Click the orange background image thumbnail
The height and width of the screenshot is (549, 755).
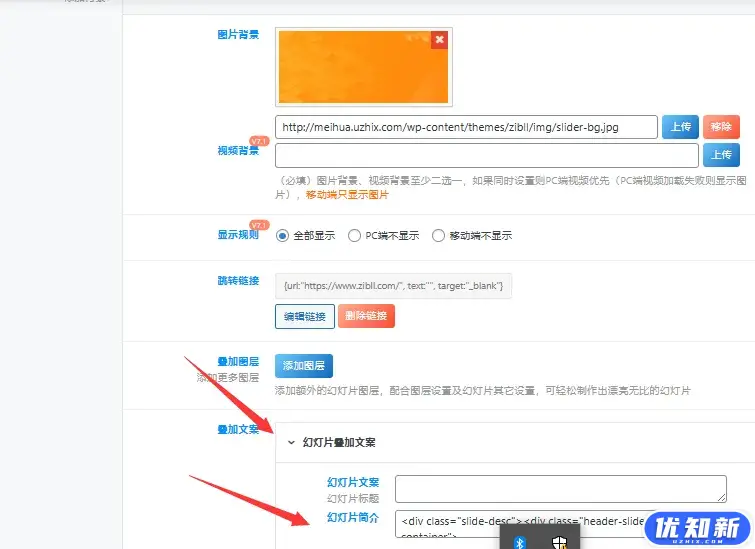click(363, 67)
